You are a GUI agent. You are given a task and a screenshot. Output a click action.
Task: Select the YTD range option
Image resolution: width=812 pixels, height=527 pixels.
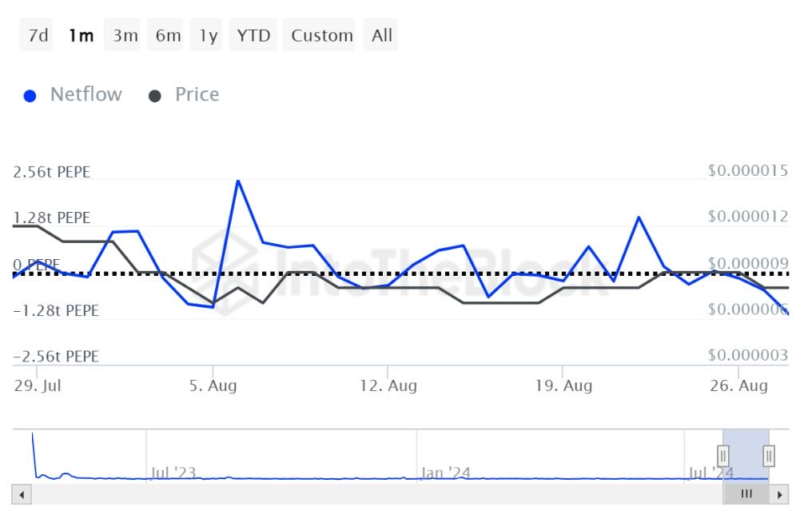coord(253,35)
